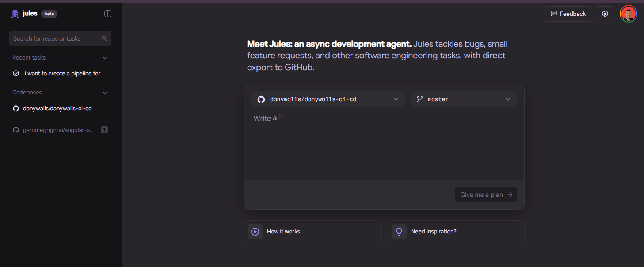The width and height of the screenshot is (644, 267).
Task: Click the 'Recent tasks' heading text
Action: [x=29, y=58]
